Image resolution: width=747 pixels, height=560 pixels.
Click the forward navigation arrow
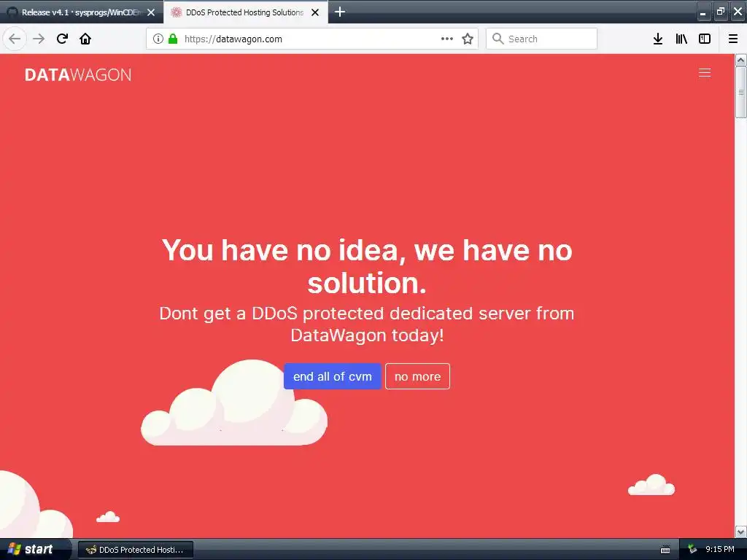click(39, 39)
